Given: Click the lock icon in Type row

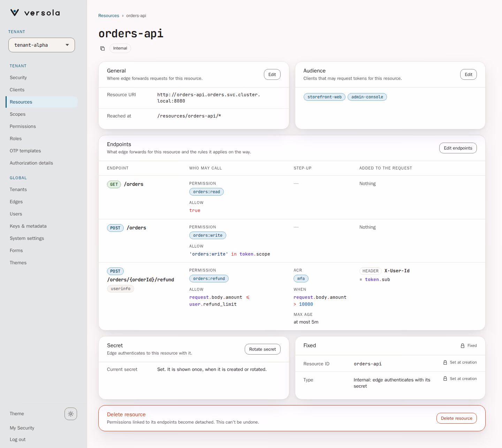Looking at the screenshot, I should point(445,379).
